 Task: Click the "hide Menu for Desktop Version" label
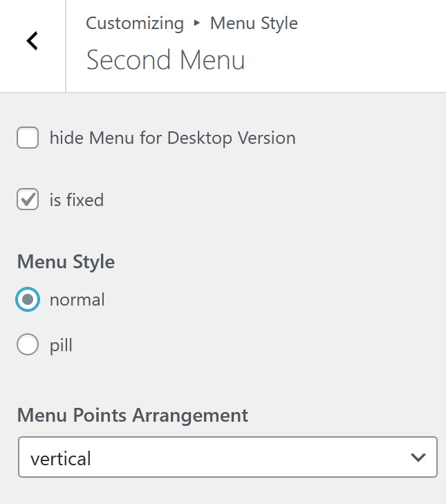(172, 138)
